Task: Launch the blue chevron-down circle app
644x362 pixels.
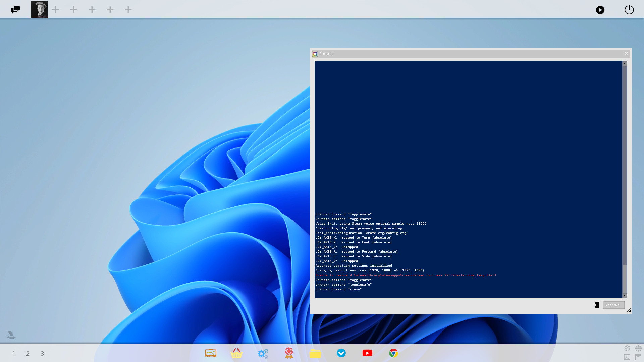Action: [x=341, y=353]
